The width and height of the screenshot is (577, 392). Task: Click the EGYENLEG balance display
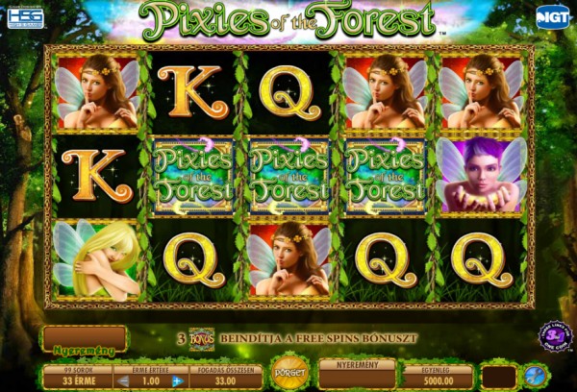(438, 377)
